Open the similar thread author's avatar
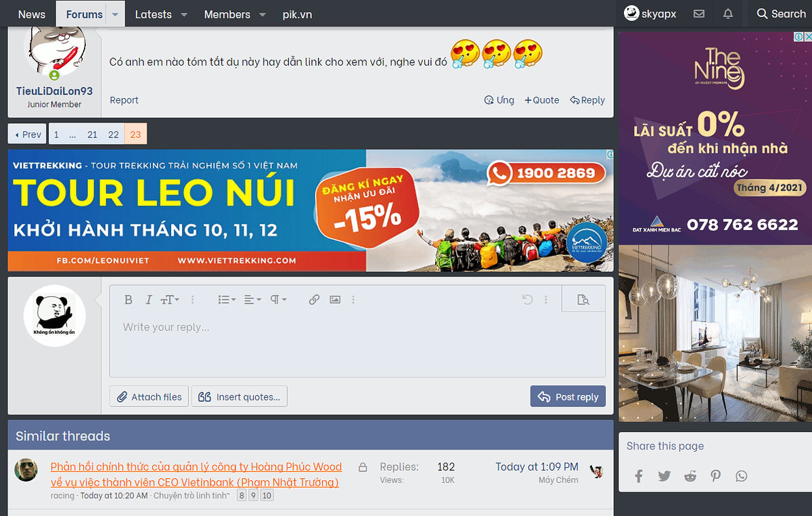Image resolution: width=812 pixels, height=516 pixels. (26, 469)
